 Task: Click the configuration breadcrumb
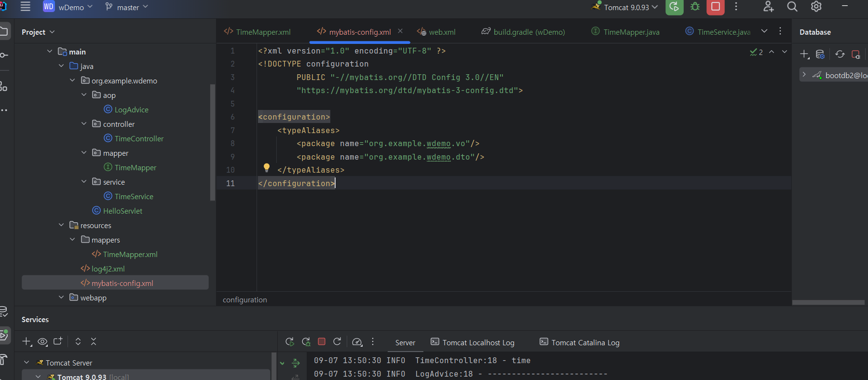coord(245,299)
